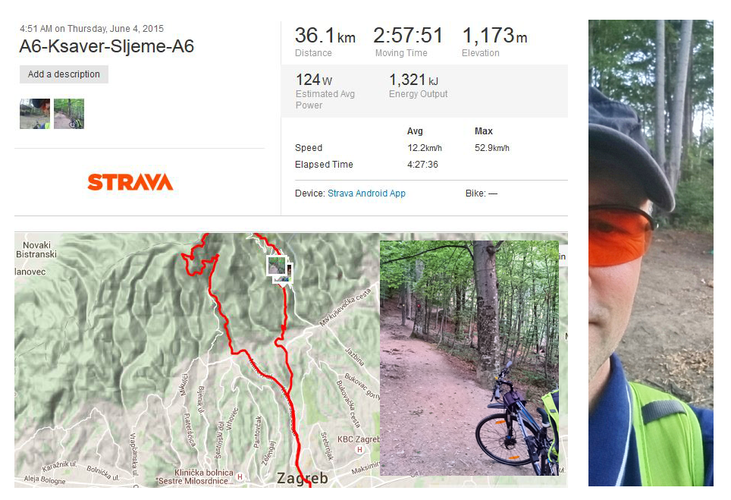Click the Max speed 52.9 km/h value
Viewport: 731px width, 500px height.
(x=492, y=148)
